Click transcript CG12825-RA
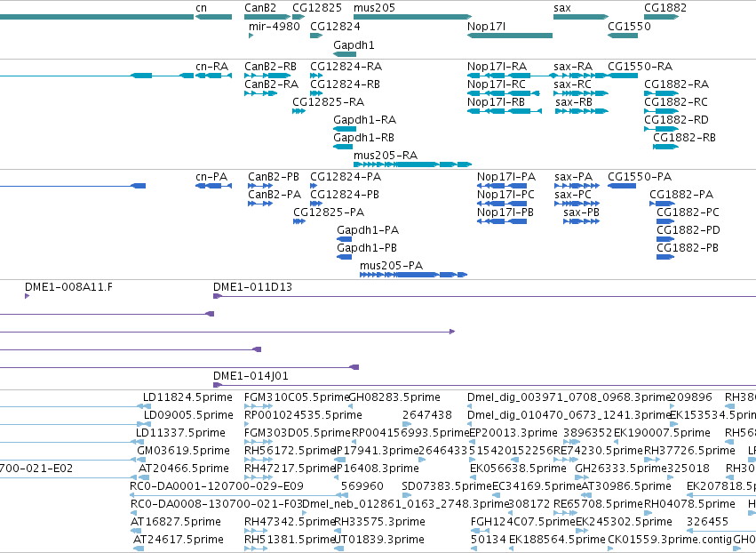Screen dimensions: 756x553 pyautogui.click(x=298, y=111)
